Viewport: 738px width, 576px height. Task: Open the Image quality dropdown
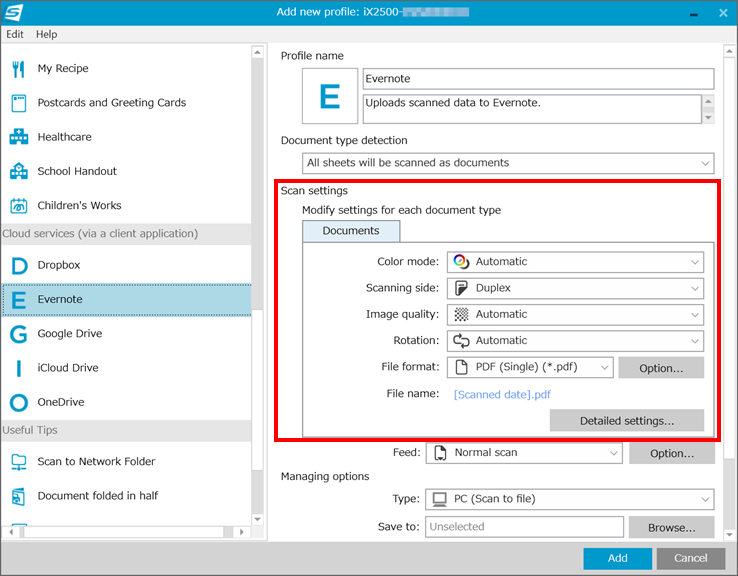(x=575, y=315)
